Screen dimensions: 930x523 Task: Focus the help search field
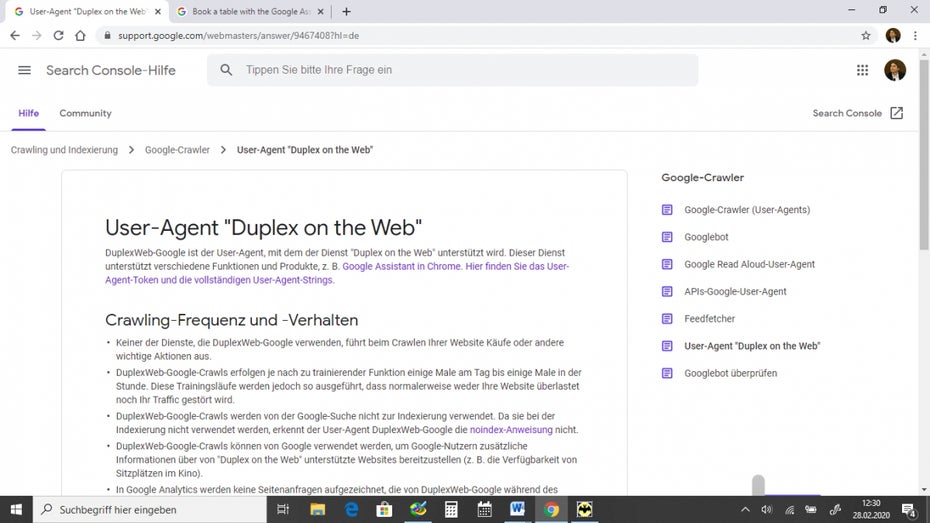(453, 70)
